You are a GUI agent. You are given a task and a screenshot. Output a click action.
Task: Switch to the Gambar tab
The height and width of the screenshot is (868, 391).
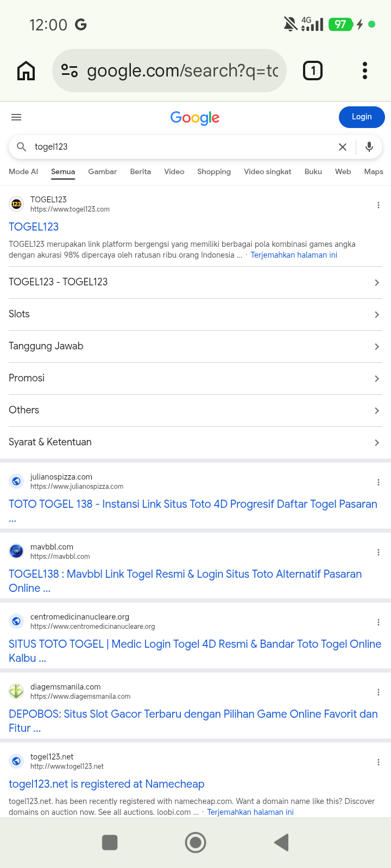pyautogui.click(x=102, y=171)
